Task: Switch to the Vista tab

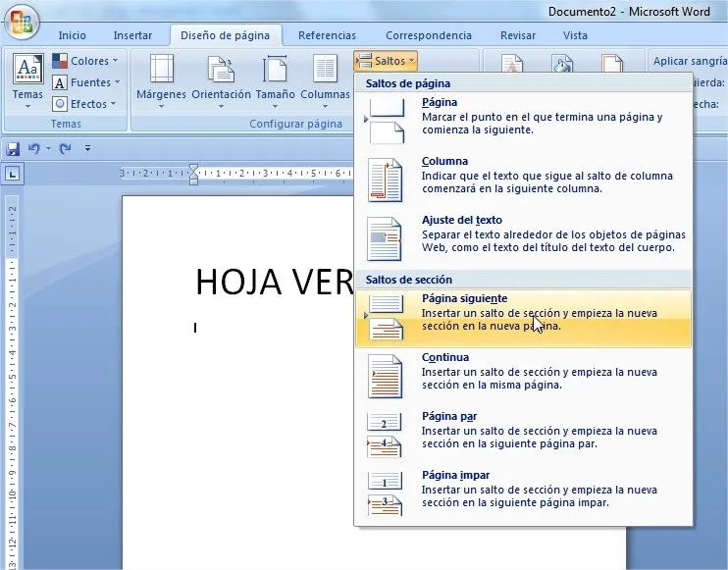Action: tap(575, 35)
